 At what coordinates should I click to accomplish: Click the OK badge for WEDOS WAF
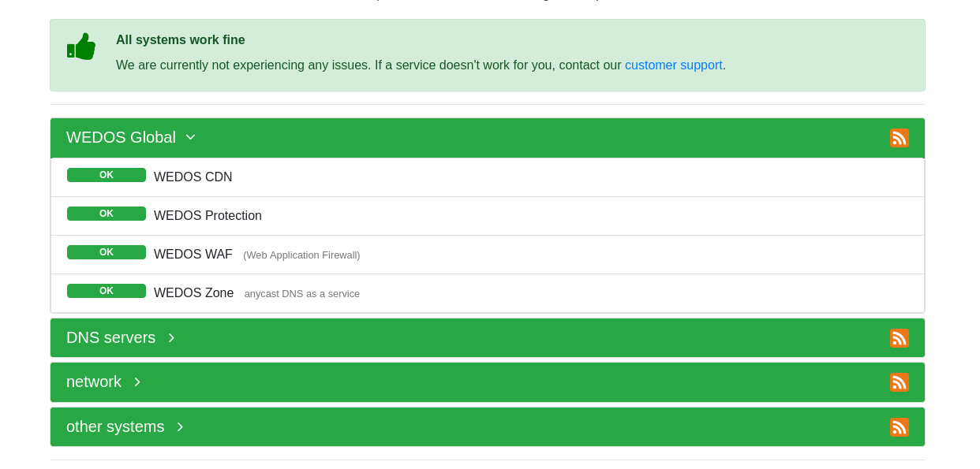pyautogui.click(x=107, y=252)
